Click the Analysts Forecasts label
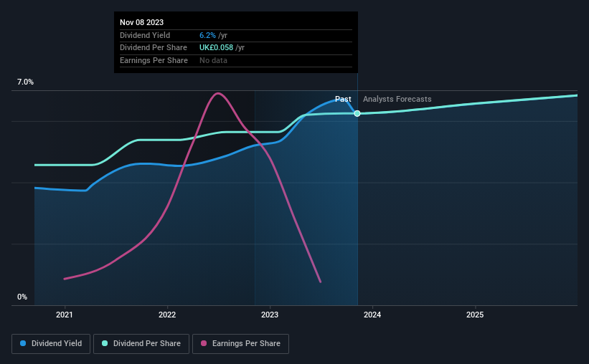The width and height of the screenshot is (589, 364). [x=397, y=99]
